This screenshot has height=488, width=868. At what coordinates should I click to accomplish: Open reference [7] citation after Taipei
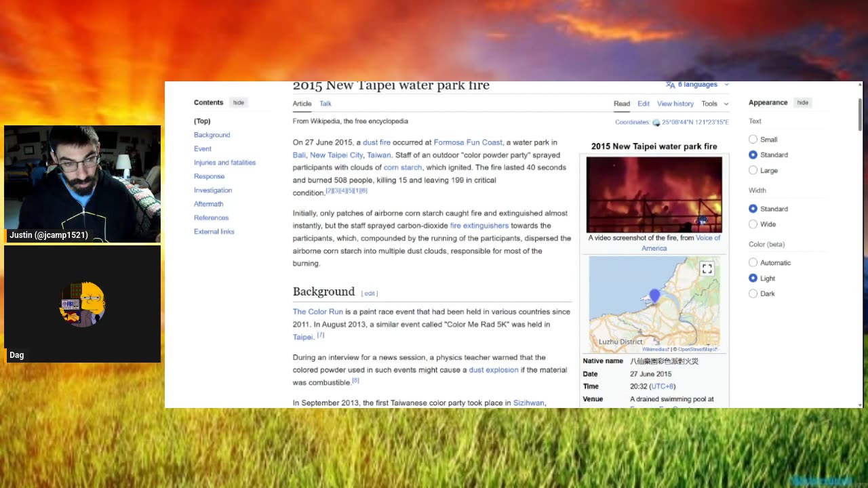(x=321, y=335)
